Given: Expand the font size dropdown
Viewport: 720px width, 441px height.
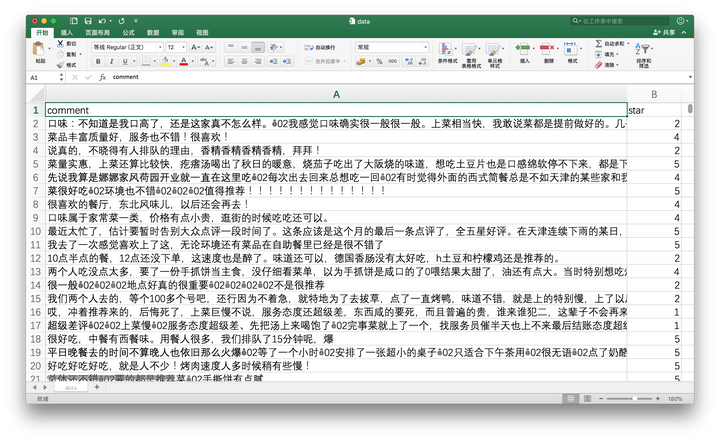Looking at the screenshot, I should click(183, 47).
